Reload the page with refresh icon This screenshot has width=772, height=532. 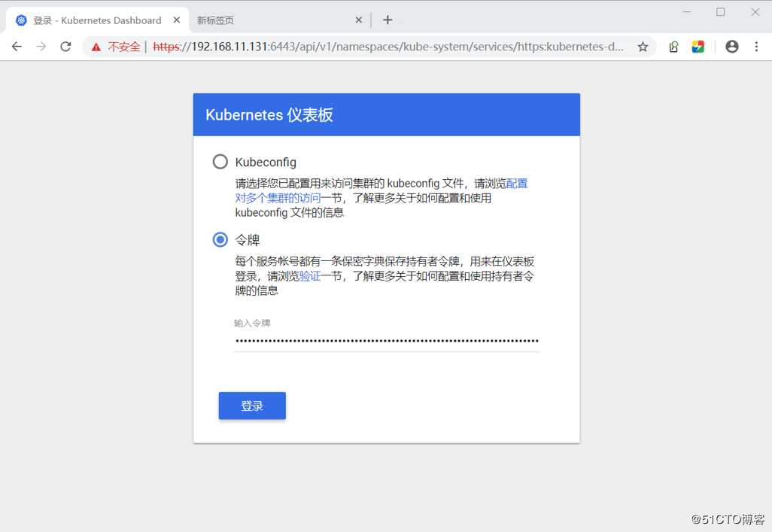[x=65, y=47]
